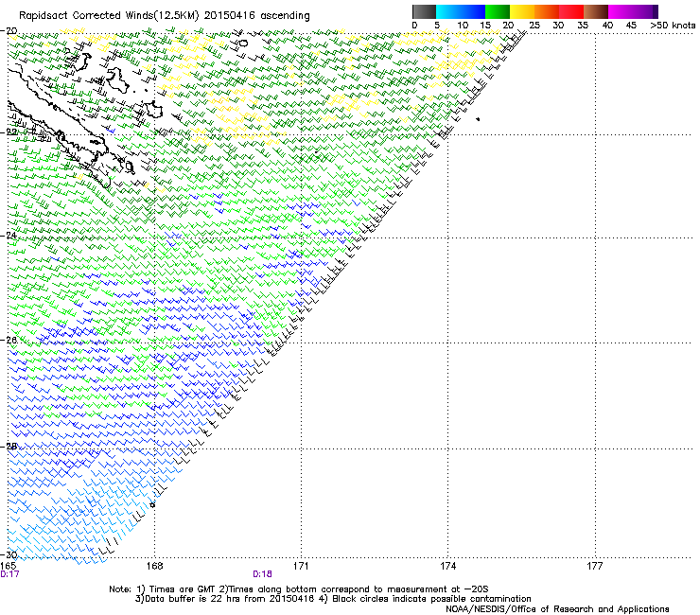Click the '>50 knots' legend label

[x=673, y=26]
